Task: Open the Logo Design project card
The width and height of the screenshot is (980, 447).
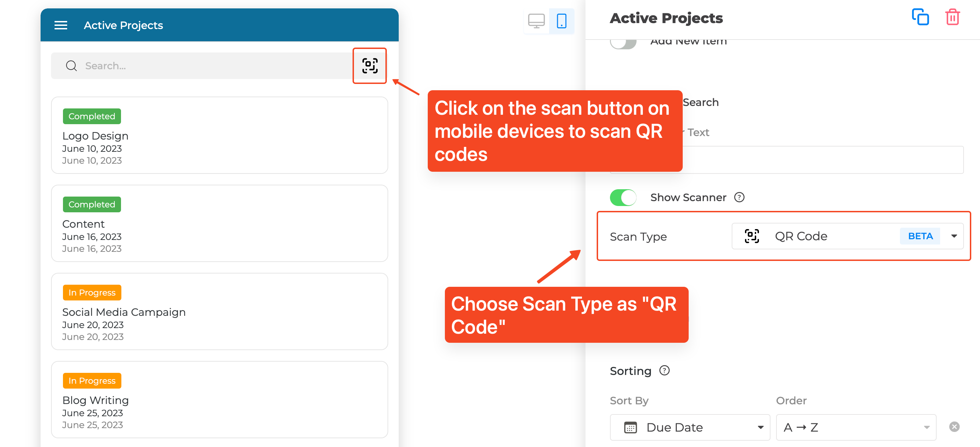Action: (x=220, y=135)
